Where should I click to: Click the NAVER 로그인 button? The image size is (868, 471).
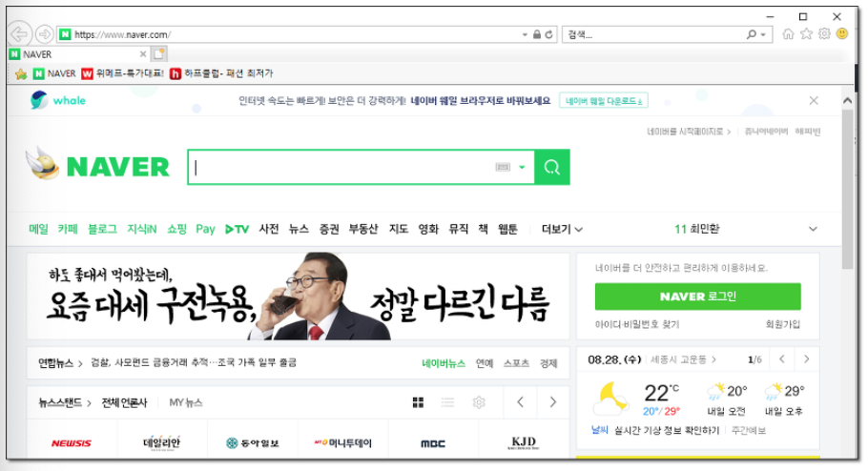[x=697, y=297]
